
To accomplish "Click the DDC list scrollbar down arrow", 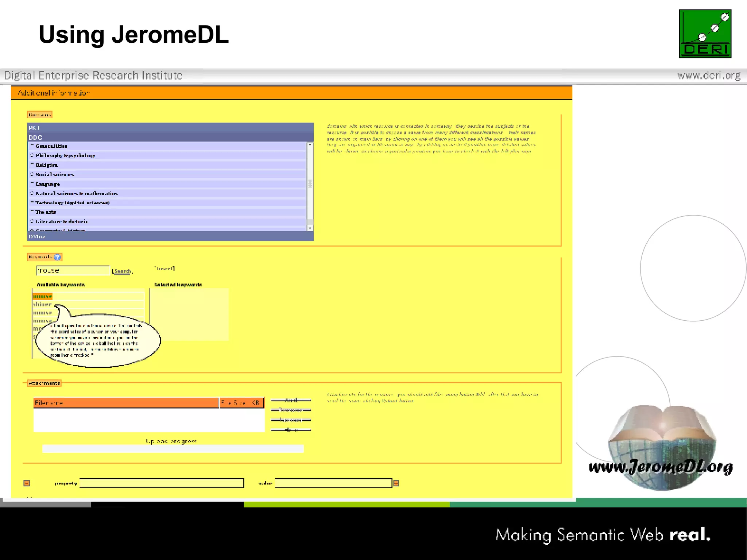I will pyautogui.click(x=310, y=228).
